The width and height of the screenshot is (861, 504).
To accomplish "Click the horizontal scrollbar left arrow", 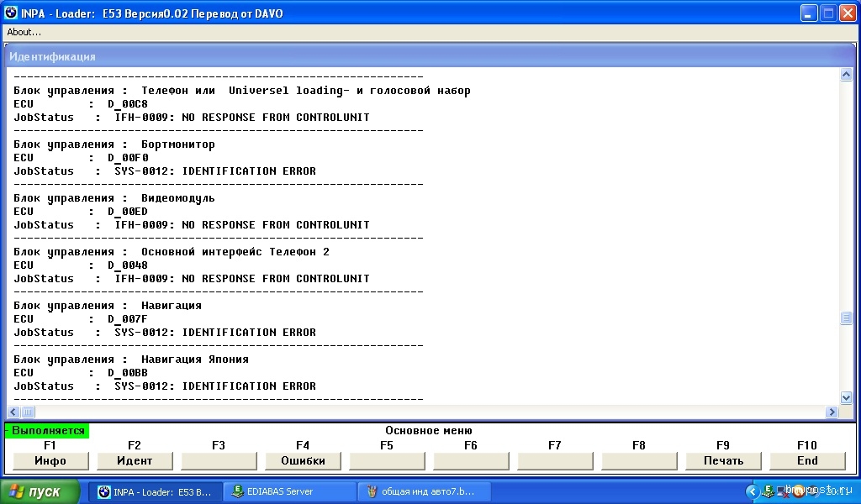I will (x=13, y=412).
